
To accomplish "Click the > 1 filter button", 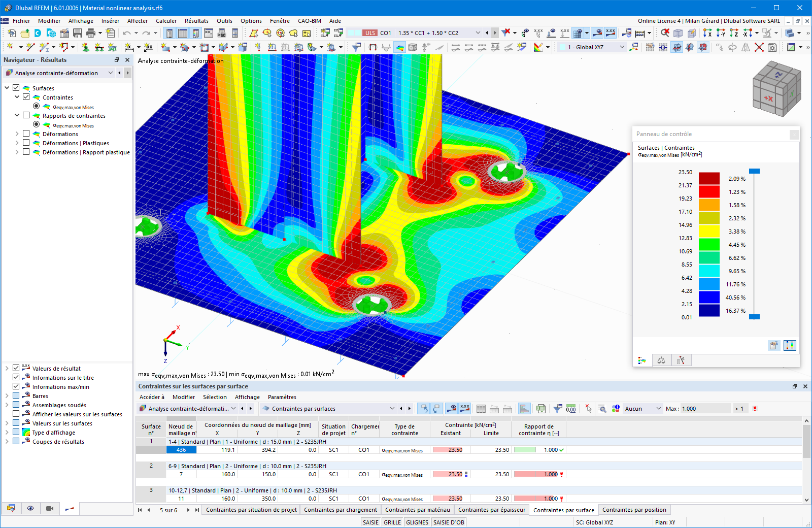I will click(739, 409).
